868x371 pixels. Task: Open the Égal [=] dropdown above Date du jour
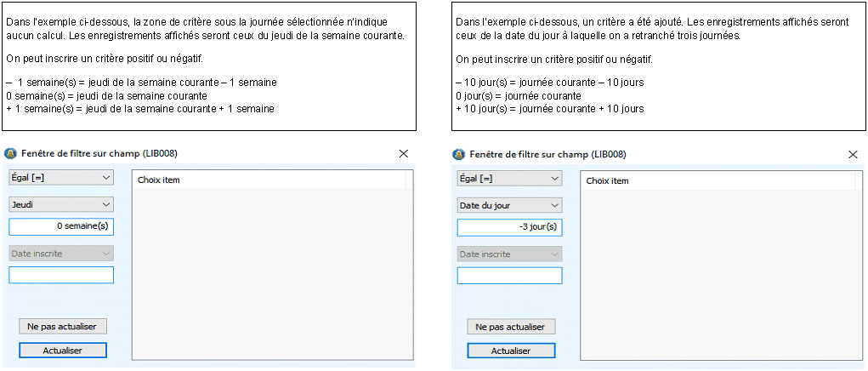click(509, 178)
